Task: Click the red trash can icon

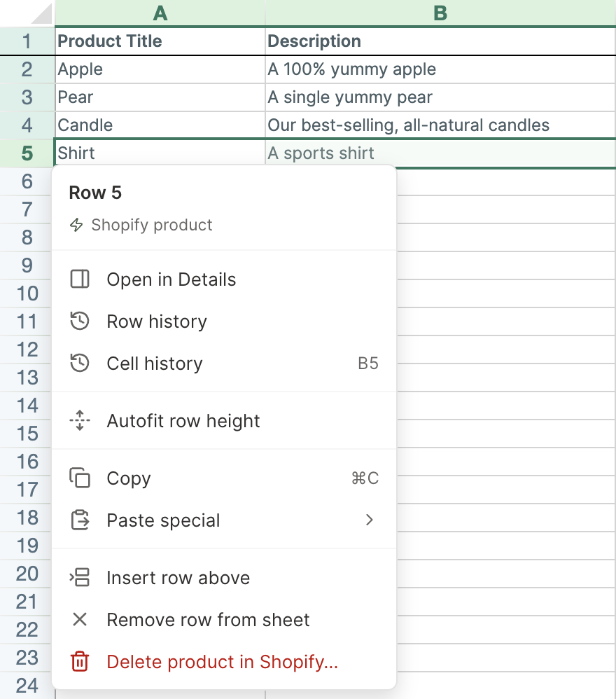Action: tap(80, 661)
